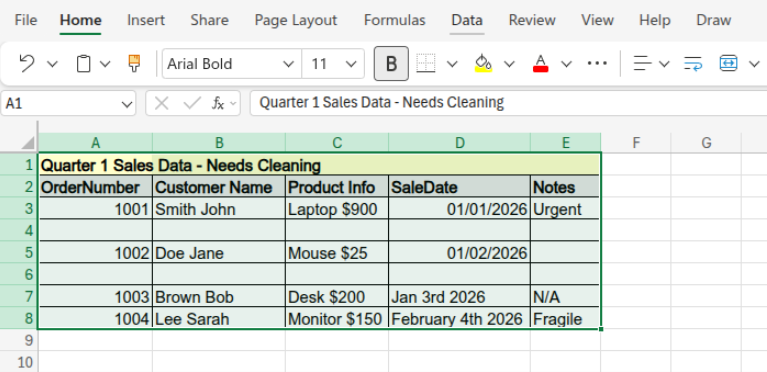Select row 9 header
The width and height of the screenshot is (767, 372).
click(x=19, y=340)
